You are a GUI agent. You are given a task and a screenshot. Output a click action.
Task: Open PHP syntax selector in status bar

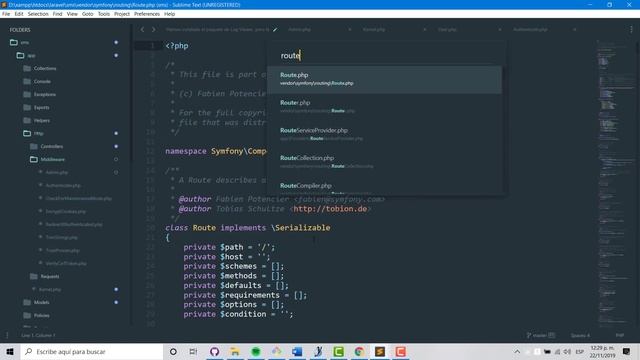point(620,336)
